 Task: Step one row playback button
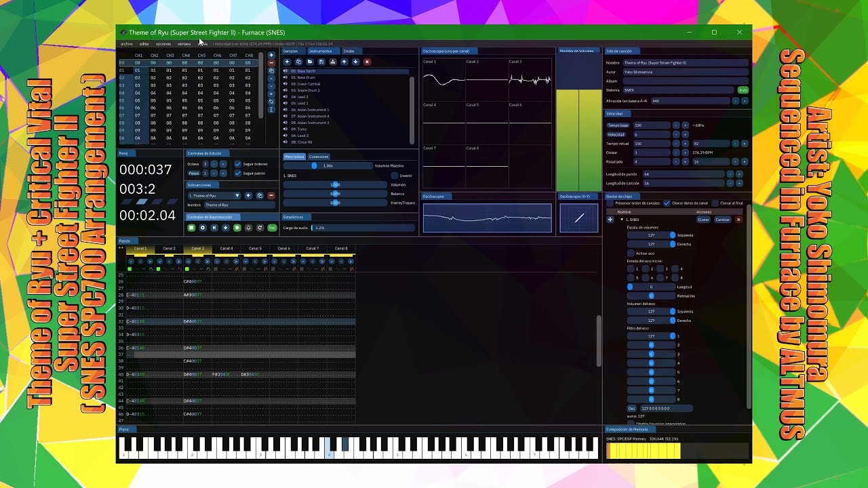pyautogui.click(x=214, y=228)
